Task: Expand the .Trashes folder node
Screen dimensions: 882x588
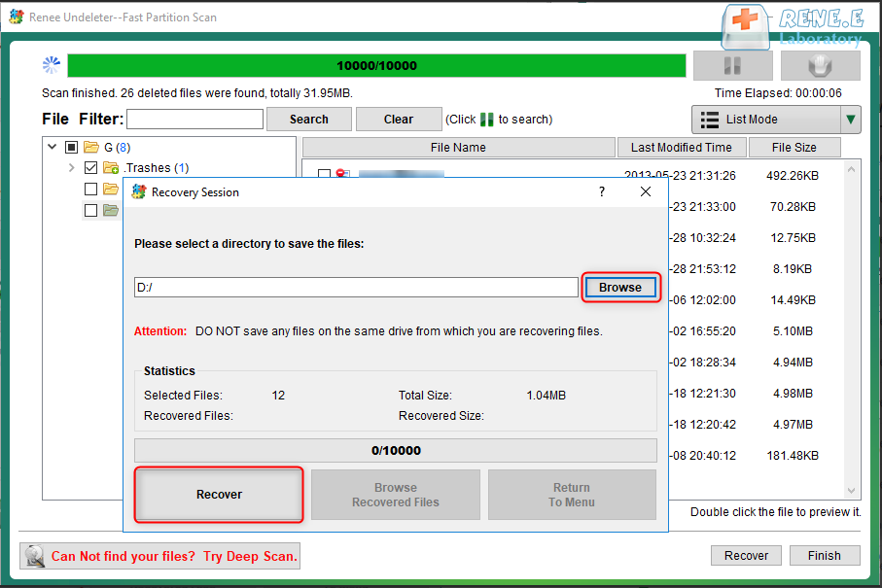Action: [x=71, y=167]
